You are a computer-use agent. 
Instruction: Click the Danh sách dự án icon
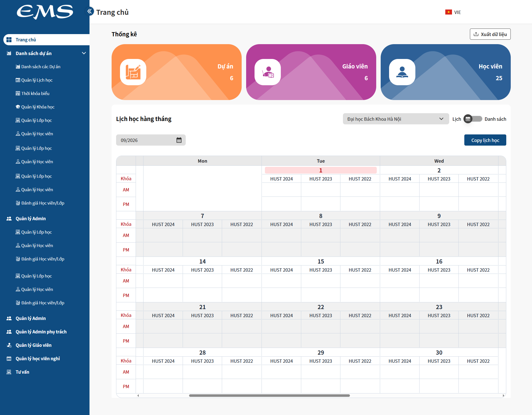click(9, 53)
